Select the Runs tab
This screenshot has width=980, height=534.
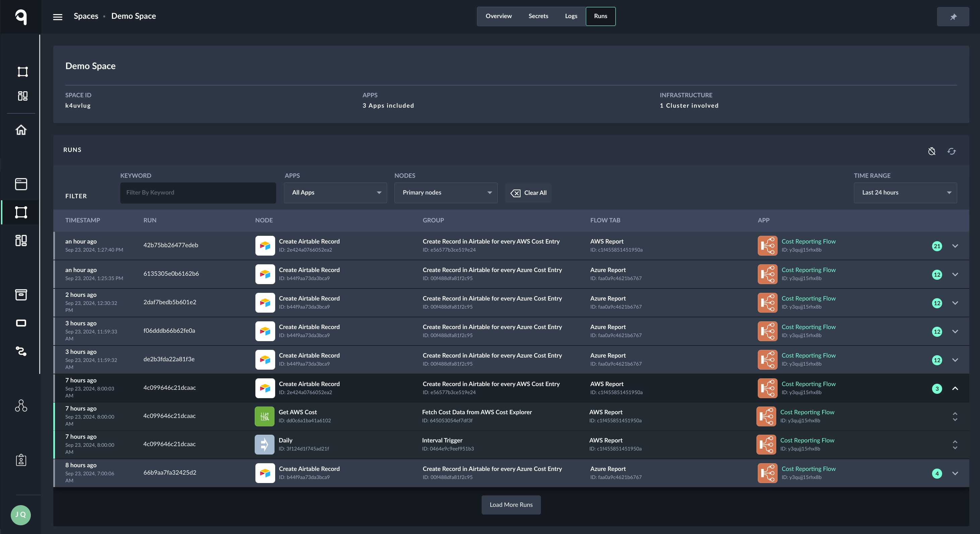600,16
